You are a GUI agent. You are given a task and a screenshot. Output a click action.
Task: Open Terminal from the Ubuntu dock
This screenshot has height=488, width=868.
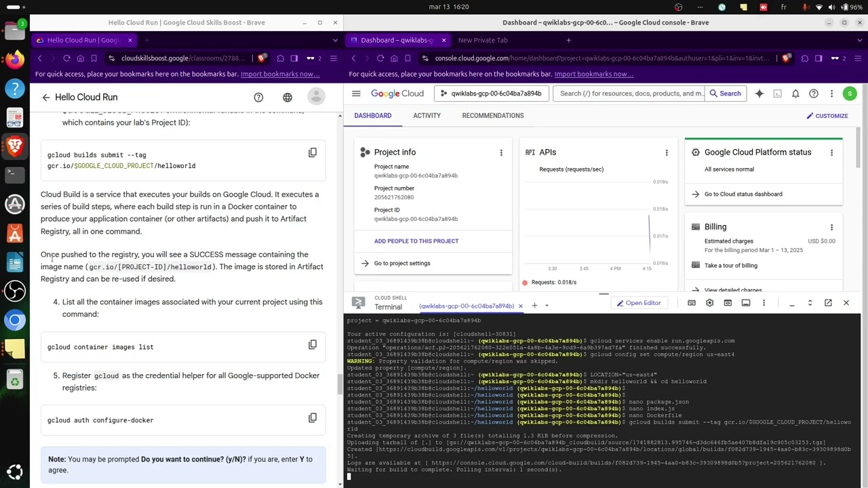point(15,174)
